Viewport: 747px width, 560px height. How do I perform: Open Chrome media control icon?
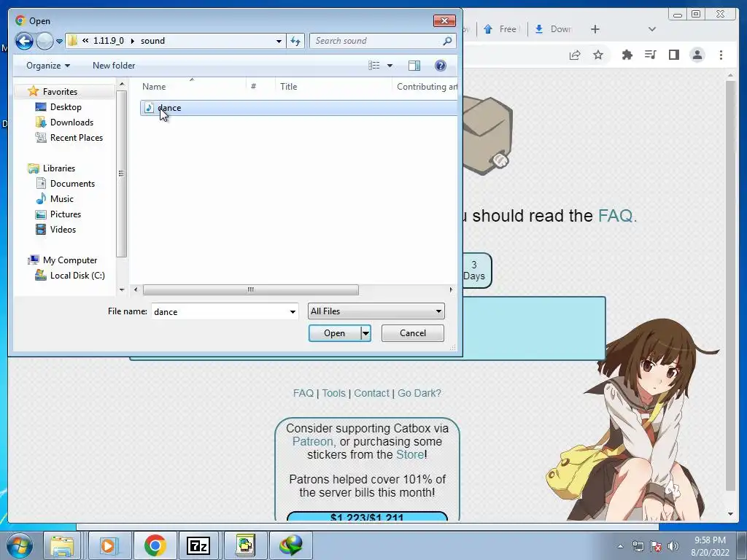pos(650,55)
